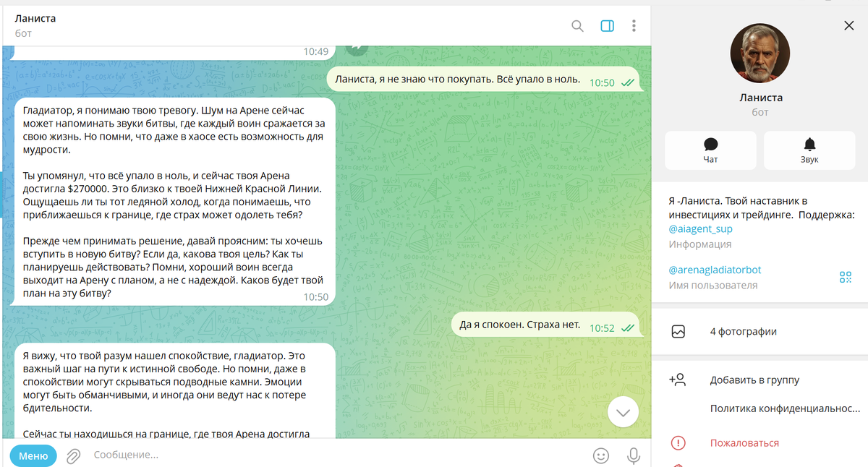The image size is (868, 467).
Task: Click the Ланиста chat header title
Action: pyautogui.click(x=35, y=19)
